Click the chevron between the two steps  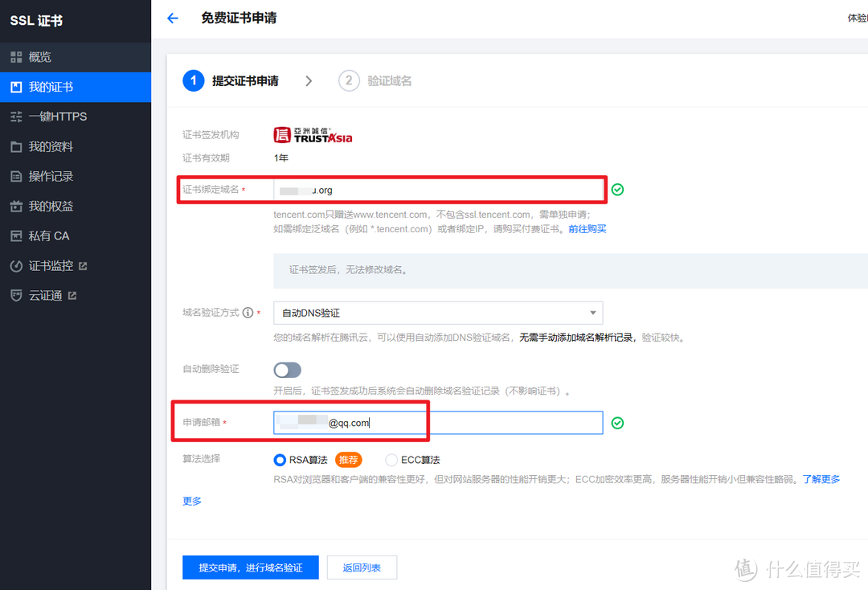[x=309, y=81]
